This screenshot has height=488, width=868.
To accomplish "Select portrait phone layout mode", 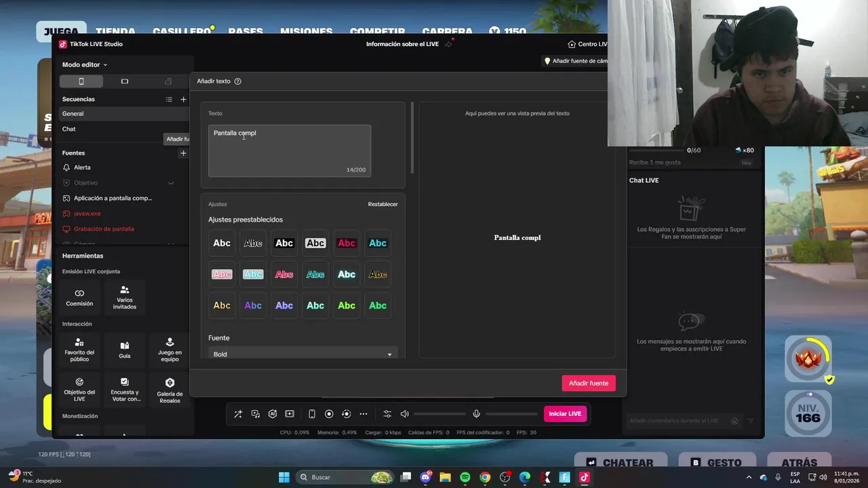I will click(81, 81).
